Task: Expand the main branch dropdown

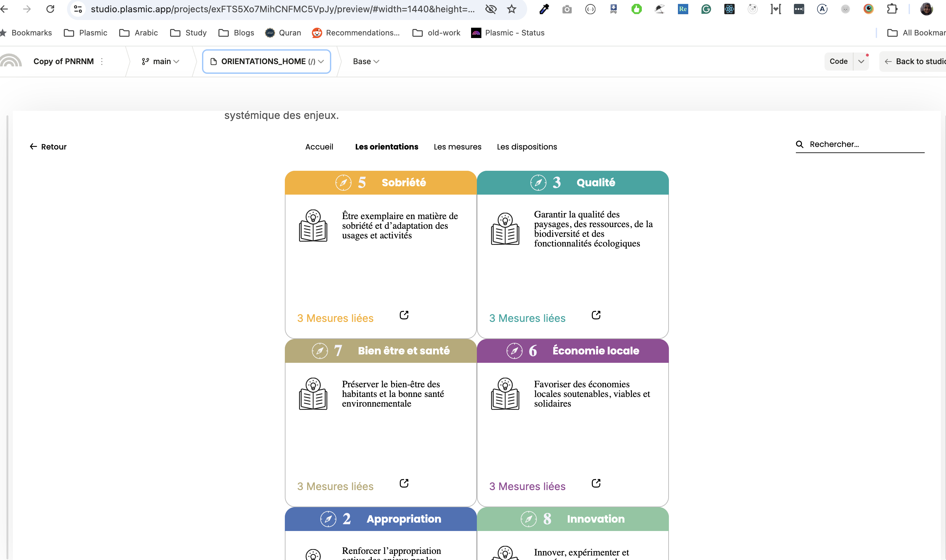Action: [x=160, y=62]
